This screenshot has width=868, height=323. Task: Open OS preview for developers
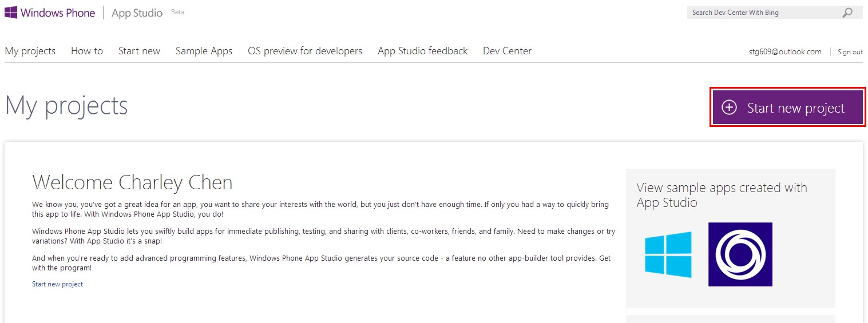(x=305, y=51)
